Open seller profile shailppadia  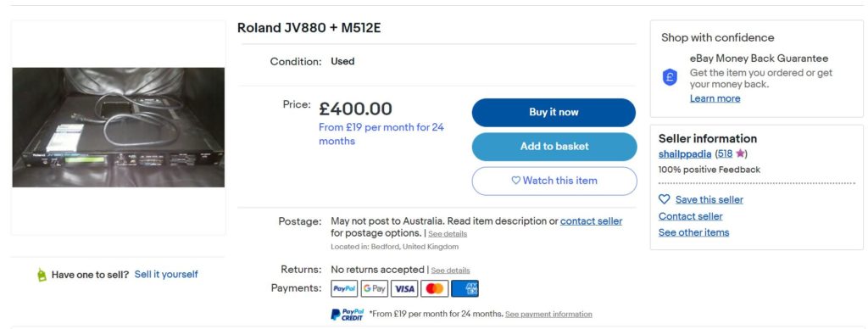tap(685, 154)
